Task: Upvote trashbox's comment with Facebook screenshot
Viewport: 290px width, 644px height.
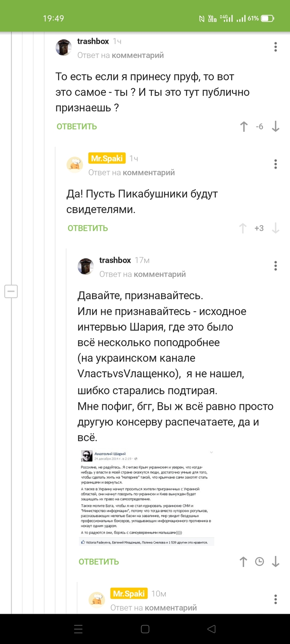Action: (243, 562)
